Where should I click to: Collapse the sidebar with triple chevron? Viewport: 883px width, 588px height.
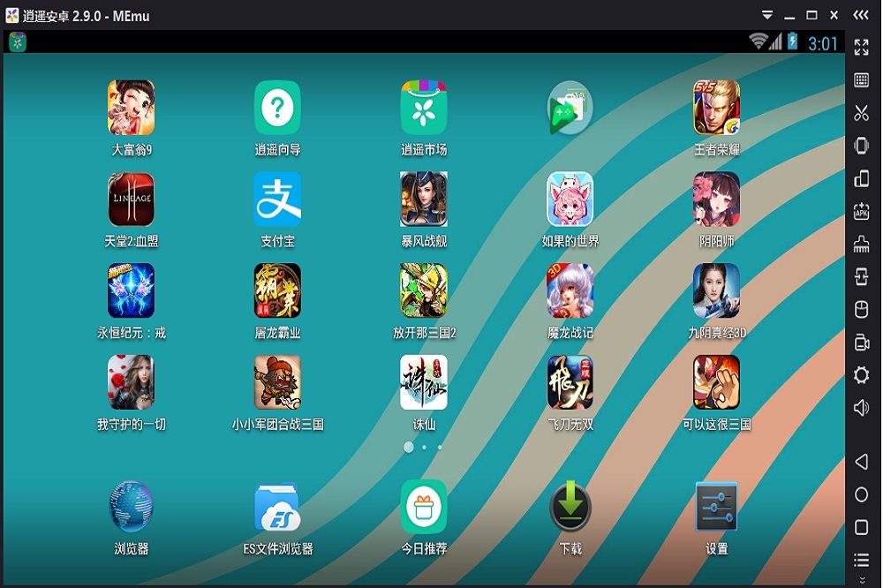(x=860, y=15)
